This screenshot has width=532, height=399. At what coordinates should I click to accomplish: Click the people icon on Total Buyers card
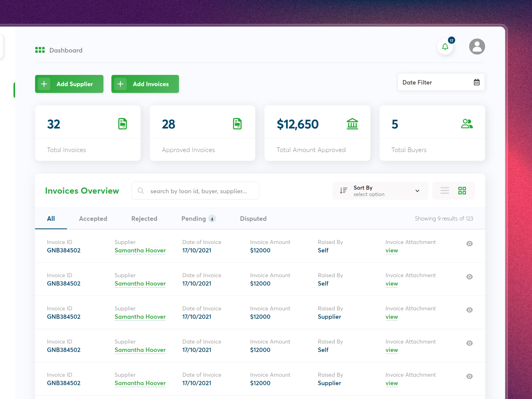[467, 124]
